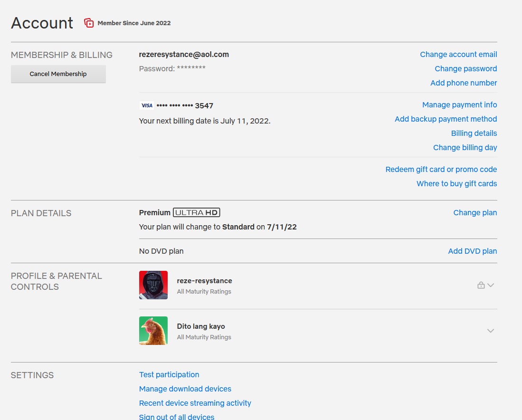Expand the Dito lang kayo profile chevron
Screen dimensions: 522x420
[x=490, y=331]
